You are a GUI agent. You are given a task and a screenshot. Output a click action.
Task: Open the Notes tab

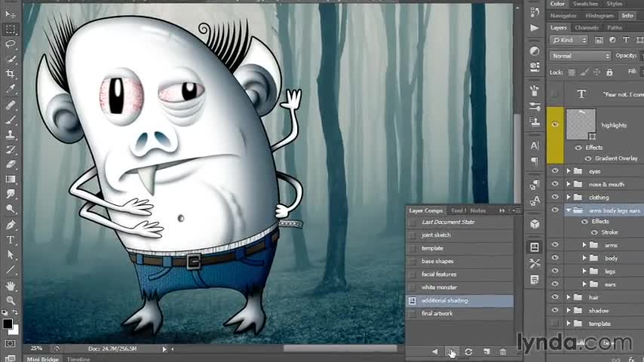click(x=478, y=210)
